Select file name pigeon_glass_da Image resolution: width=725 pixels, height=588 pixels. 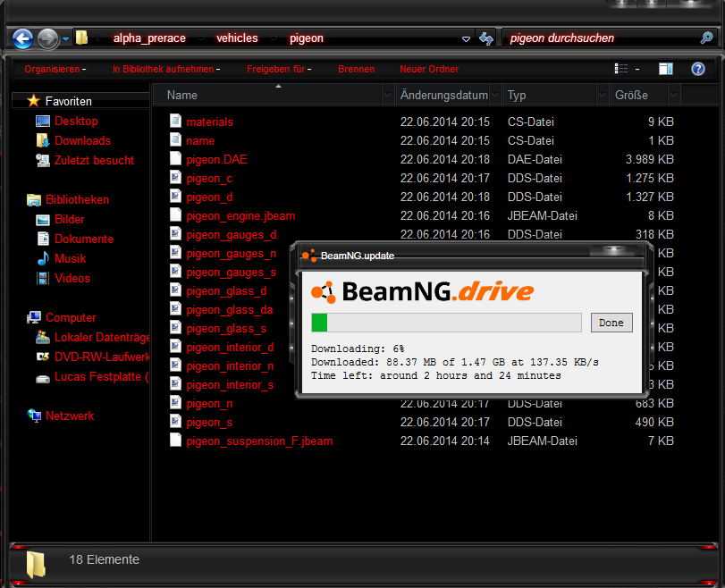pos(230,310)
